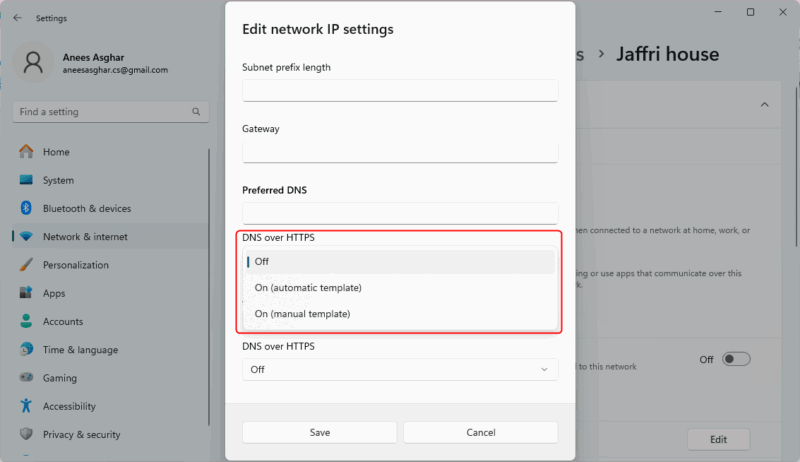Open Gaming settings label
Viewport: 800px width, 462px height.
point(60,378)
